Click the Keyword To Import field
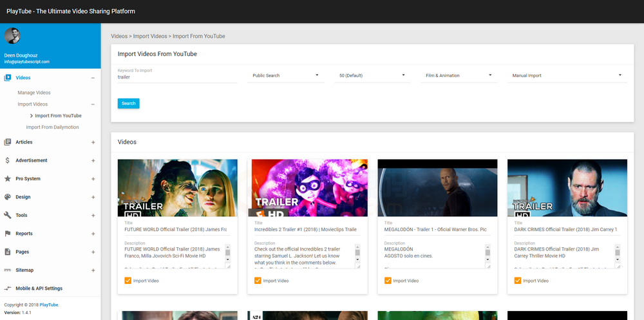 click(178, 77)
